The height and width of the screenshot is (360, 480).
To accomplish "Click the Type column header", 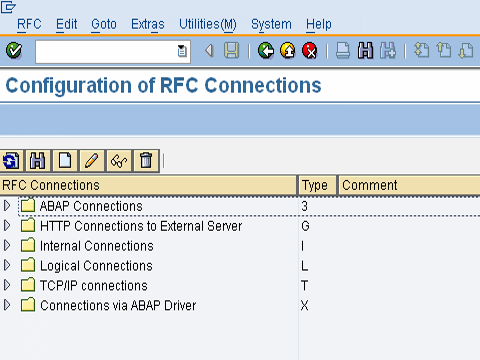I will pyautogui.click(x=318, y=185).
